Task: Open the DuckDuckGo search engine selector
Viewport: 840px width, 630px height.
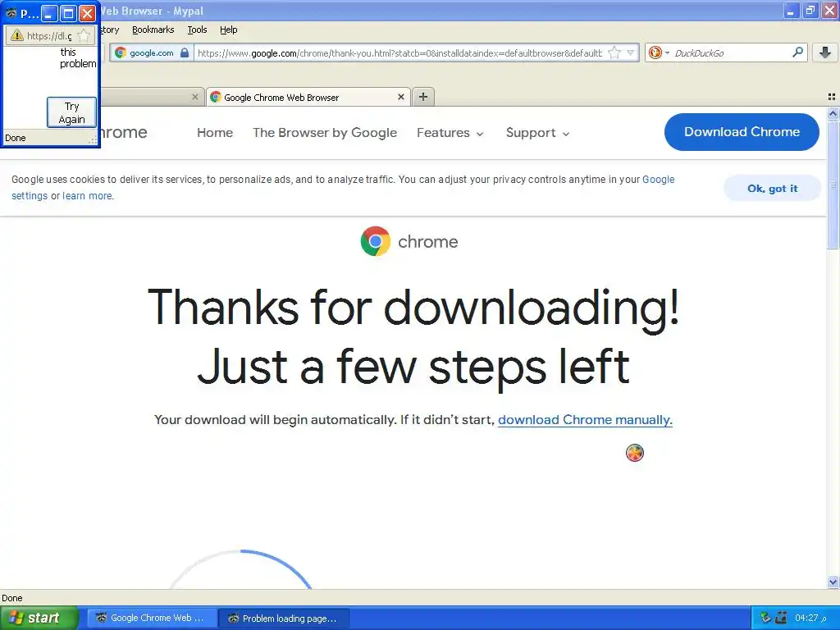Action: coord(659,52)
